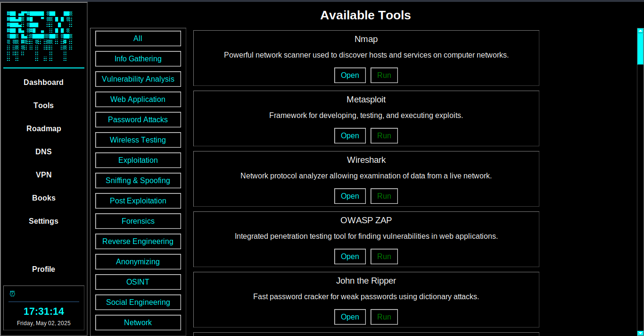The width and height of the screenshot is (644, 336).
Task: Open the VPN page
Action: 43,175
